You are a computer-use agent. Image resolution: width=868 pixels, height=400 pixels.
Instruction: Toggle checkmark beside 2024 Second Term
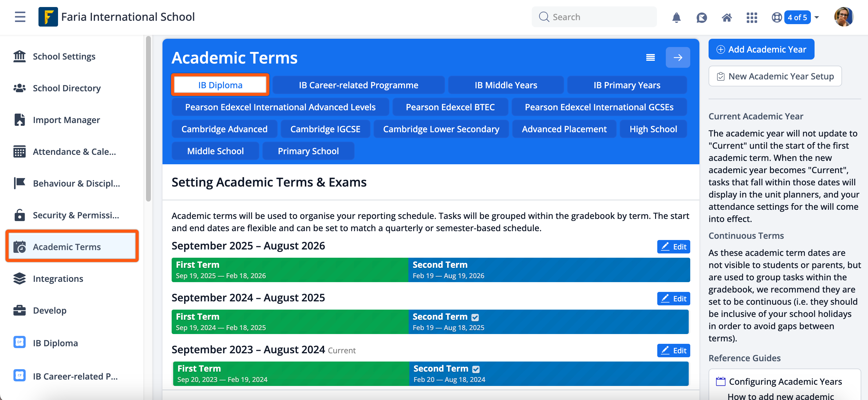pos(476,369)
